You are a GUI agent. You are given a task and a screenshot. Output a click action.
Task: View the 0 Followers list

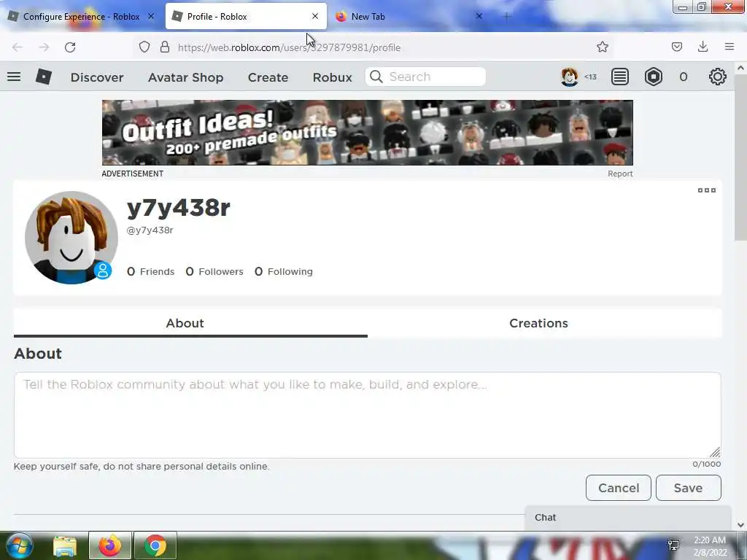(x=214, y=271)
